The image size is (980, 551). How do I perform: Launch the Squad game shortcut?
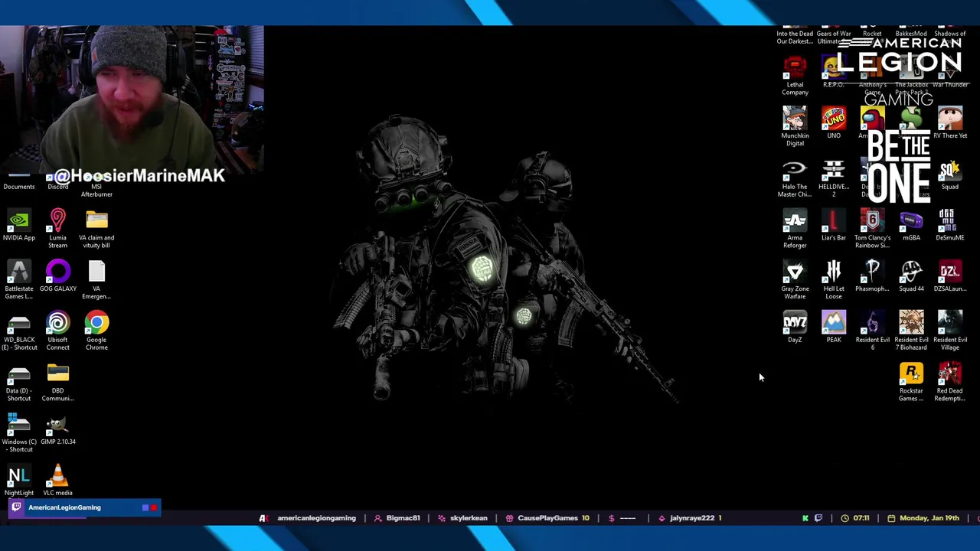pyautogui.click(x=950, y=174)
